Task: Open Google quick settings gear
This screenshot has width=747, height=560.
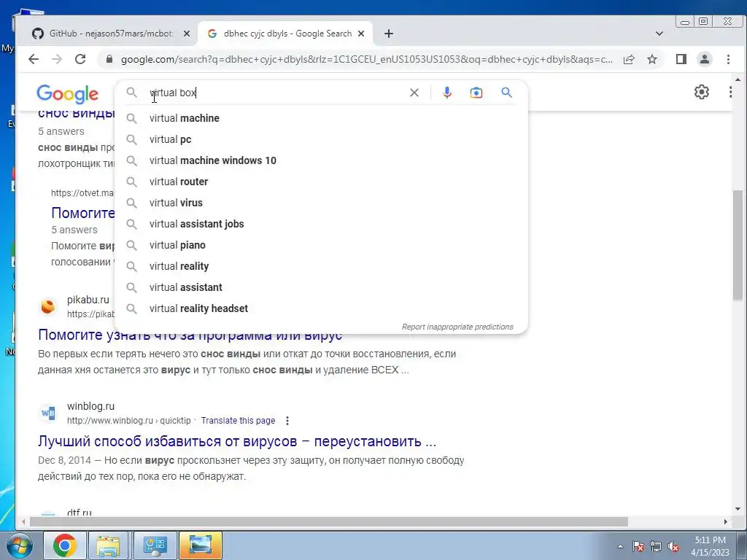Action: (x=701, y=92)
